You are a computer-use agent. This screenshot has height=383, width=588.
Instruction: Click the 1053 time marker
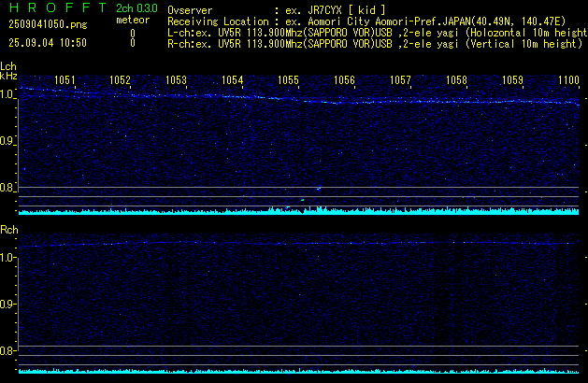click(176, 80)
